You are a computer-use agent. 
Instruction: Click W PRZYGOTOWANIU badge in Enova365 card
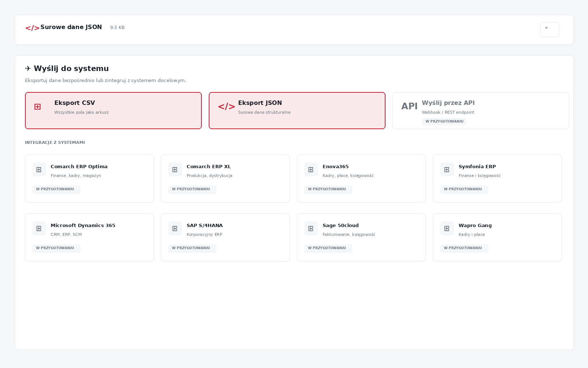coord(328,189)
